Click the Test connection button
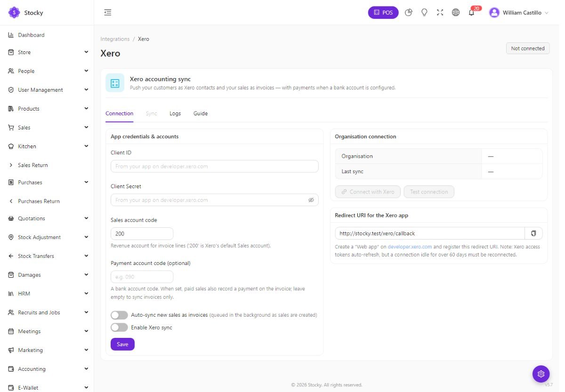565x392 pixels. point(429,192)
